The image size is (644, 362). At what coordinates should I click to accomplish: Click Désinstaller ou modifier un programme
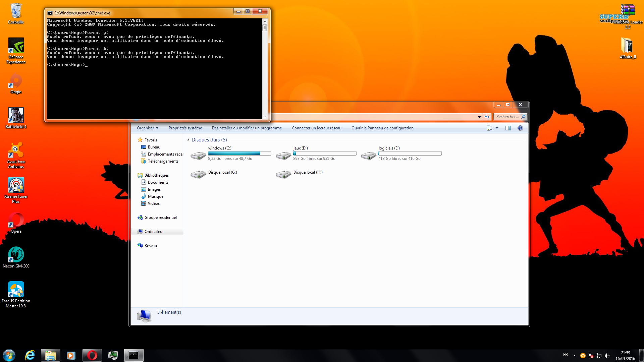[247, 128]
